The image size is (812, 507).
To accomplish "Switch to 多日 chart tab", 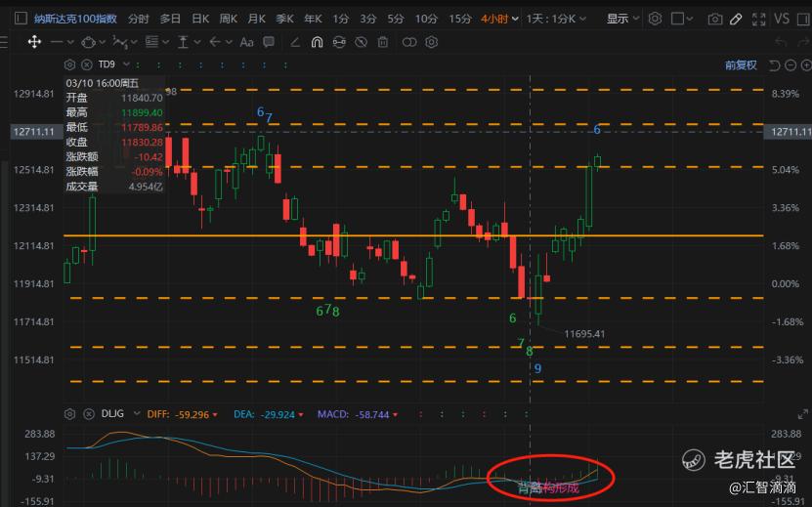I will click(170, 20).
